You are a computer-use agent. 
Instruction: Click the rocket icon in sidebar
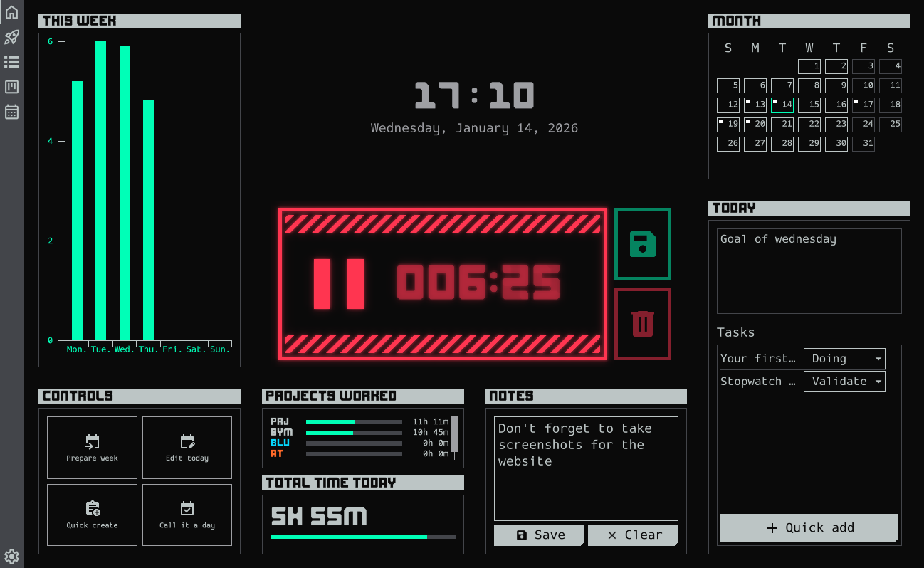coord(11,37)
